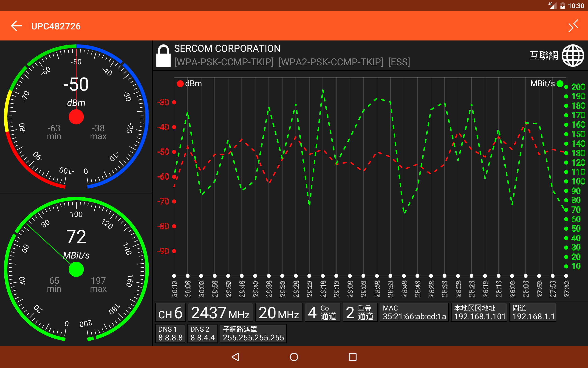Tap the Android back navigation button
The width and height of the screenshot is (588, 368).
235,357
